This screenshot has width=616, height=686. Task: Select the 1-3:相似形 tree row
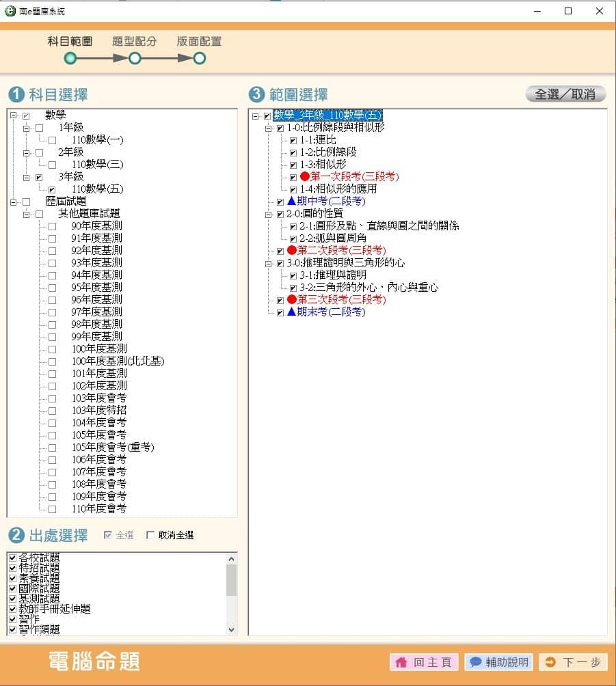click(323, 164)
